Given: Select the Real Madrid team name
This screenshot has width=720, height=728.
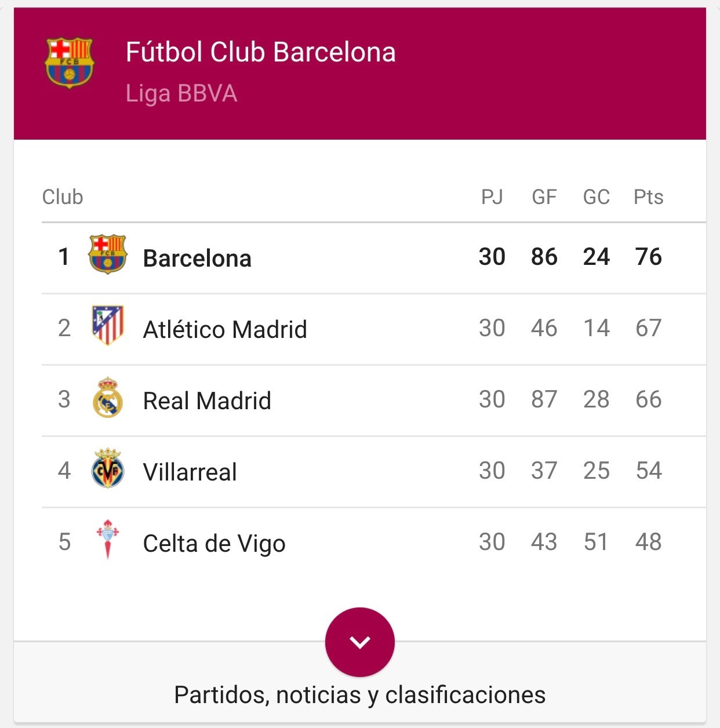Looking at the screenshot, I should (207, 401).
